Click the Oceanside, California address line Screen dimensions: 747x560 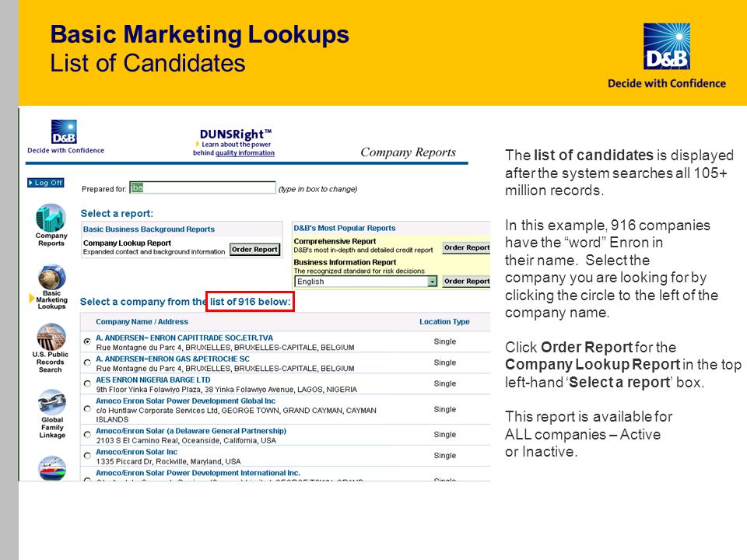(186, 440)
